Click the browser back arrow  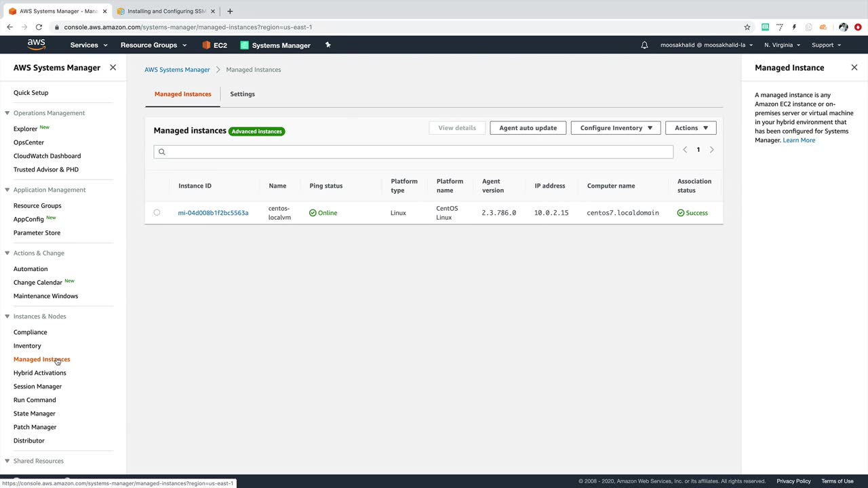click(x=9, y=27)
